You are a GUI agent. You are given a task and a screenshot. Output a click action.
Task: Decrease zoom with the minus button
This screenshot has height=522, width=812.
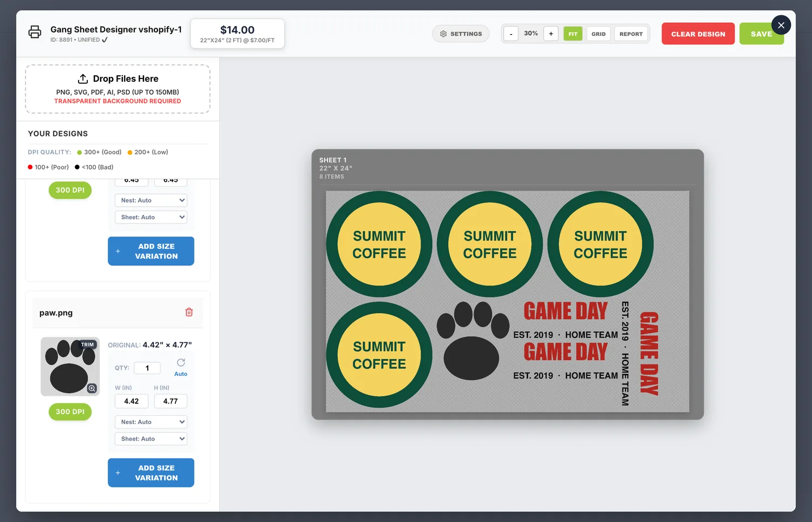tap(511, 34)
